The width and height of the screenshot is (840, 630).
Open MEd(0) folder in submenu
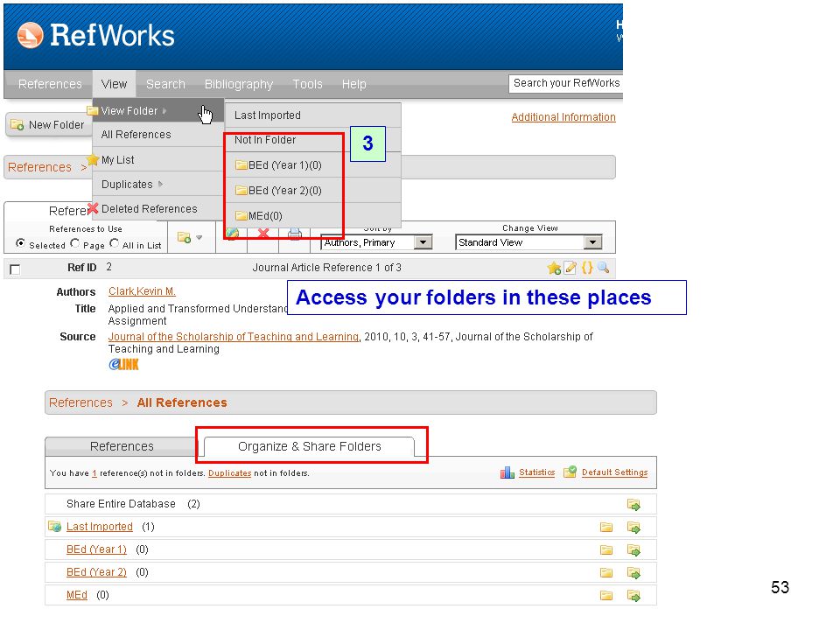pos(313,216)
